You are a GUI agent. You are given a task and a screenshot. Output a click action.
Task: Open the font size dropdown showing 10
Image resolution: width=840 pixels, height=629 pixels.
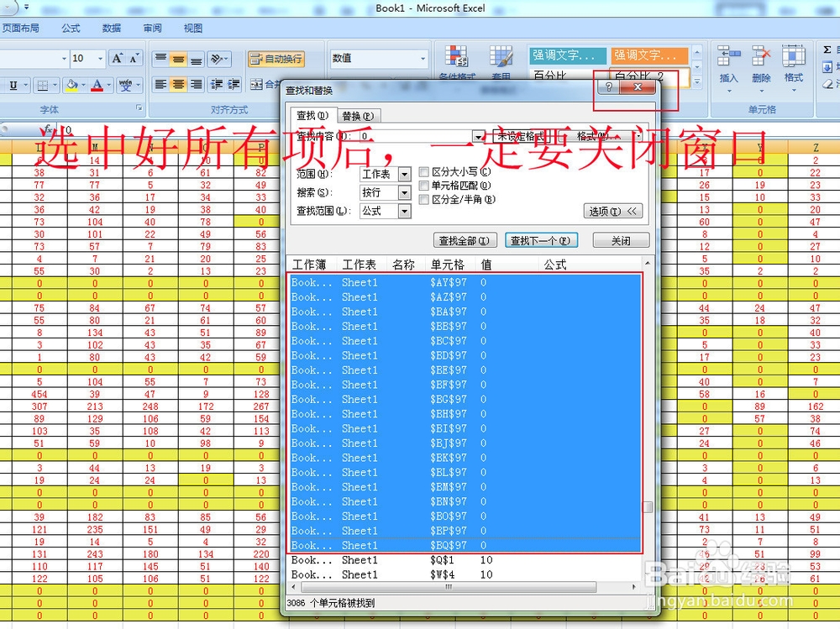(100, 59)
